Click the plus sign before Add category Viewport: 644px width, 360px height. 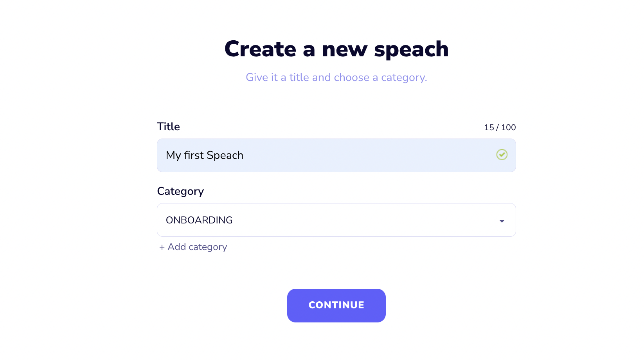click(x=162, y=247)
